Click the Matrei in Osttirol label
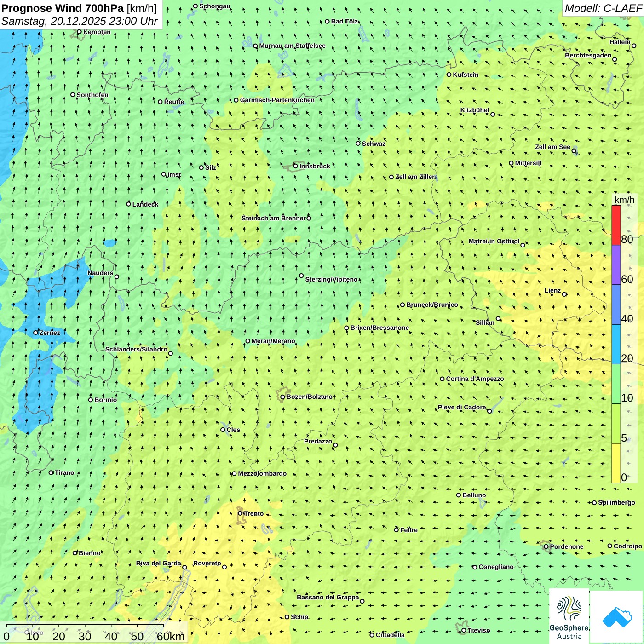 pyautogui.click(x=494, y=241)
